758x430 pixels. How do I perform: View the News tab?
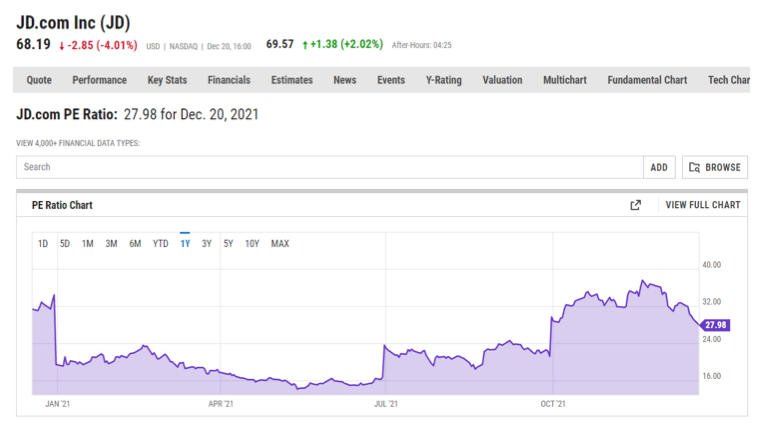coord(345,80)
